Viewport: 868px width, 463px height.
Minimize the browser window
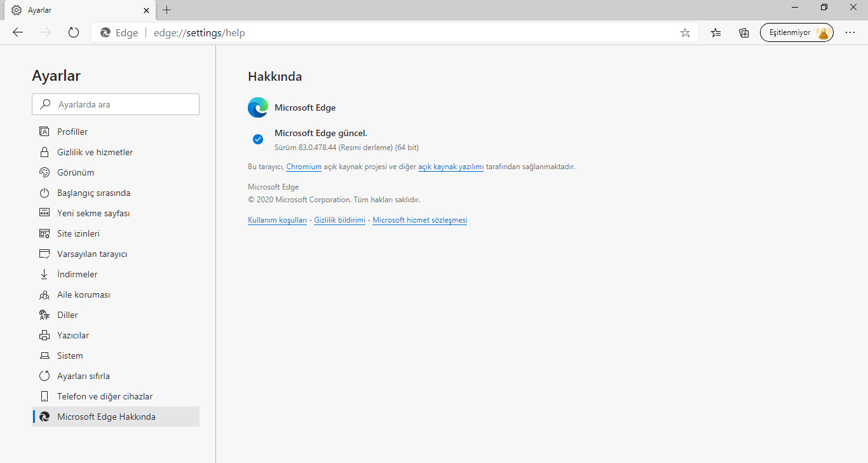795,7
